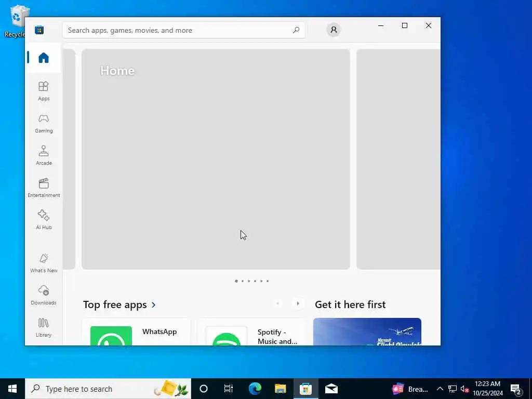Open the notification center icon

[516, 389]
